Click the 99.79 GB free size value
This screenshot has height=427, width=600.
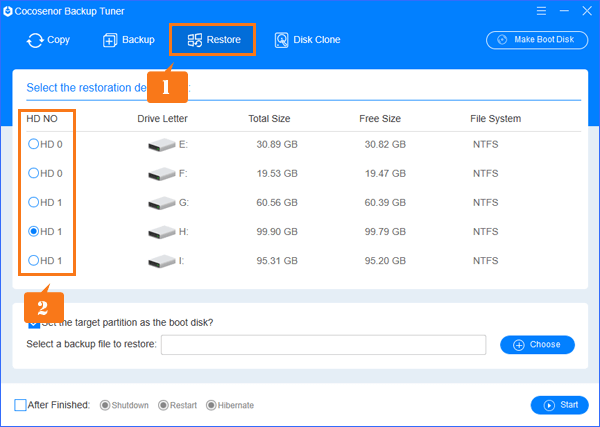coord(385,232)
